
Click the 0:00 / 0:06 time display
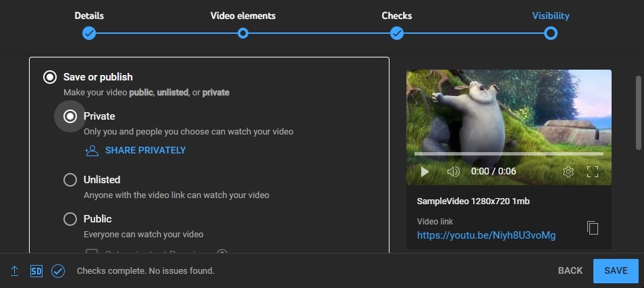point(493,172)
